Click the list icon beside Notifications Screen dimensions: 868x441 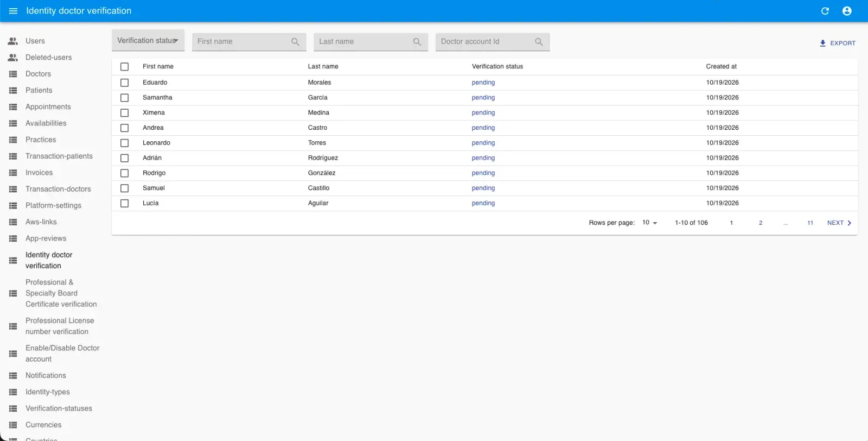pos(13,375)
